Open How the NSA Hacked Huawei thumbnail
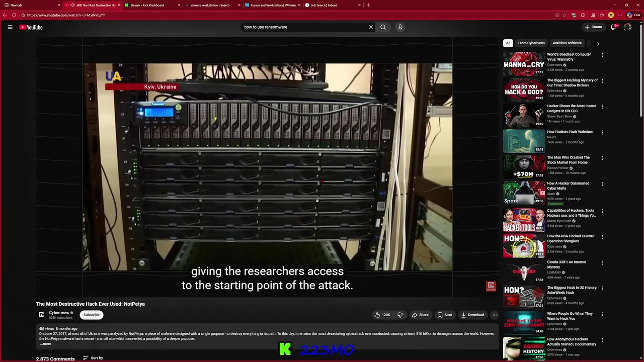Viewport: 644px width, 362px height. tap(524, 245)
